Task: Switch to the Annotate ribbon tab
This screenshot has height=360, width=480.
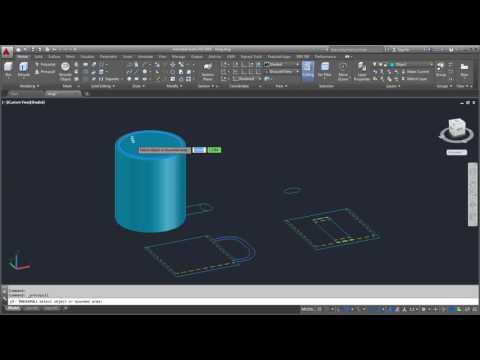Action: click(x=145, y=57)
